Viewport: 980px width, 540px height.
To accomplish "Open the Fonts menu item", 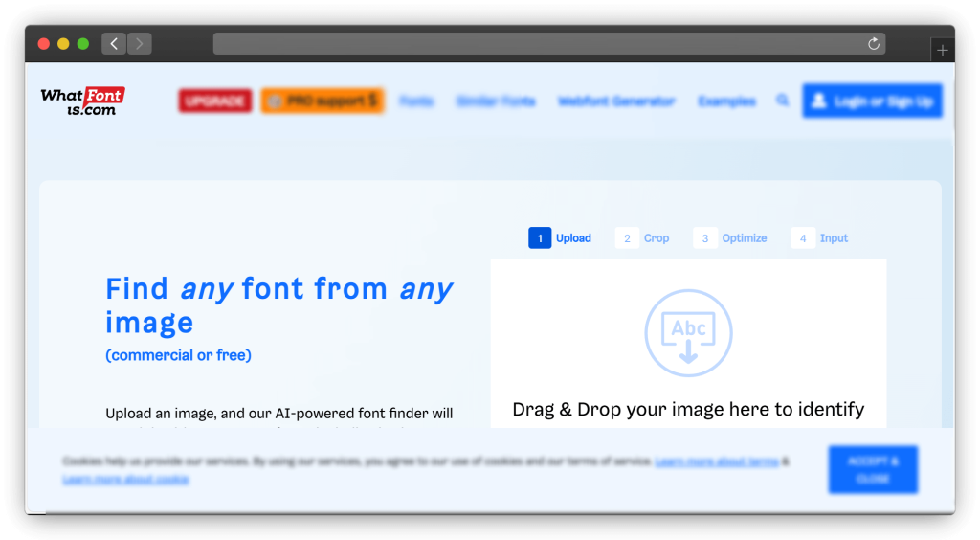I will pyautogui.click(x=416, y=101).
